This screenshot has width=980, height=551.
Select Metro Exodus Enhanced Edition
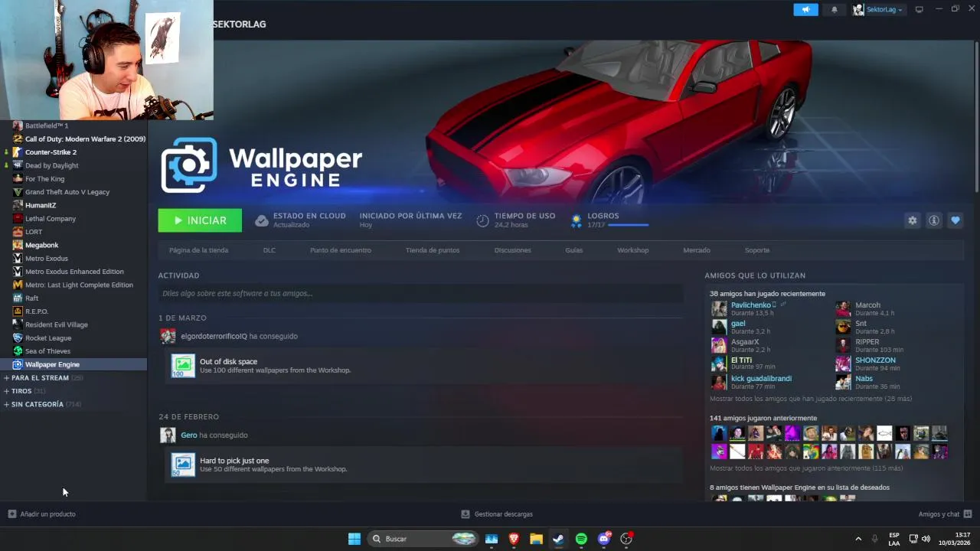pos(73,272)
